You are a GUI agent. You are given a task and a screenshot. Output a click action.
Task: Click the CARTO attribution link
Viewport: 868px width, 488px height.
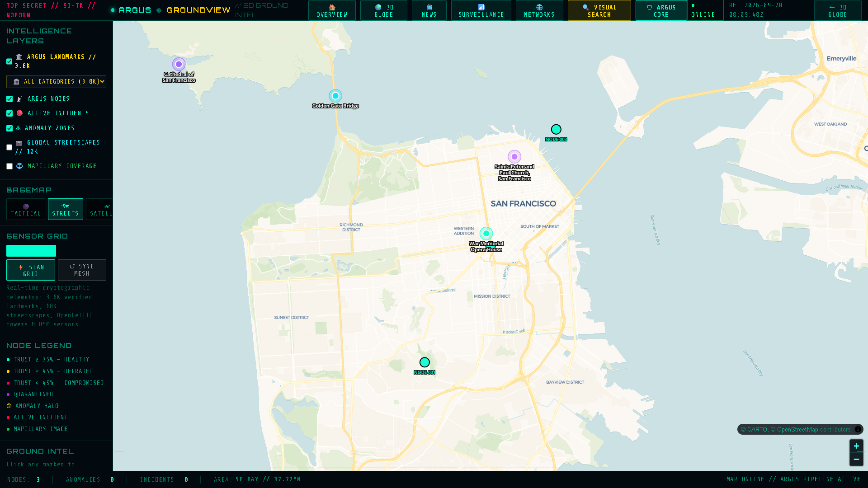pyautogui.click(x=754, y=430)
